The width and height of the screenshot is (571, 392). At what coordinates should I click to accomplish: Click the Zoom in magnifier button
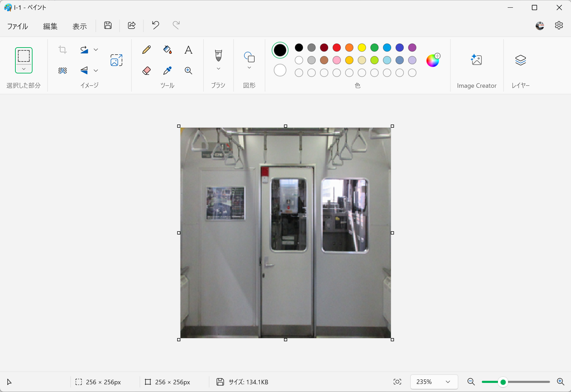point(561,382)
